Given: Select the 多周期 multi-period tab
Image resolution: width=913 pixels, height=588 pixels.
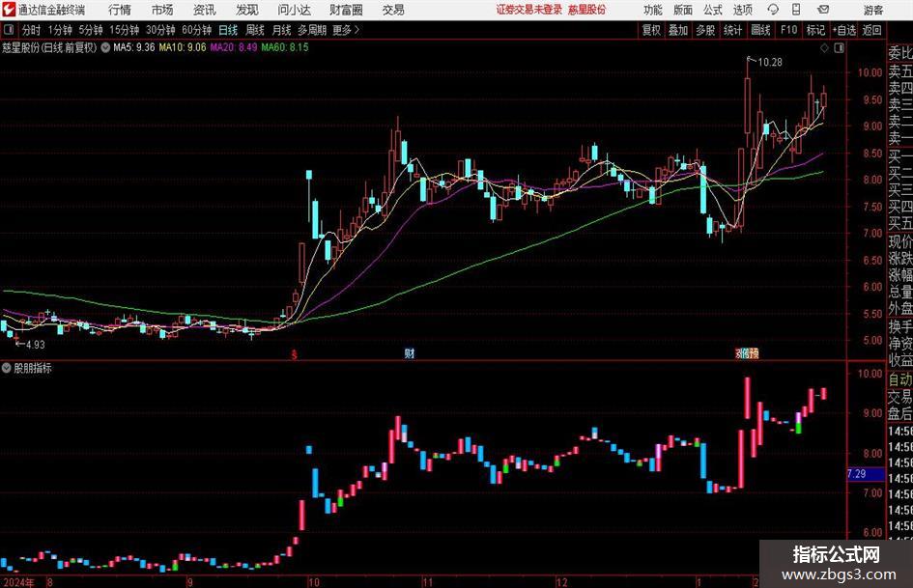Looking at the screenshot, I should [312, 30].
